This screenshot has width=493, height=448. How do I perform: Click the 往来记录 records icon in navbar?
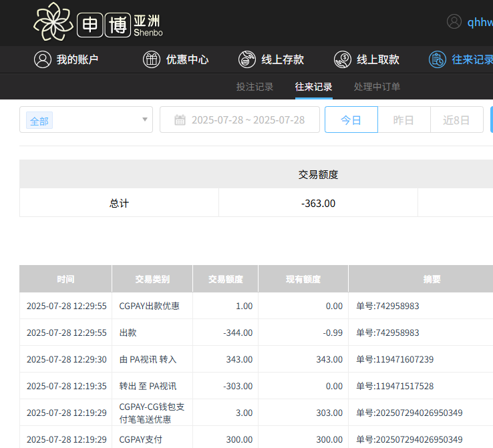click(x=438, y=59)
